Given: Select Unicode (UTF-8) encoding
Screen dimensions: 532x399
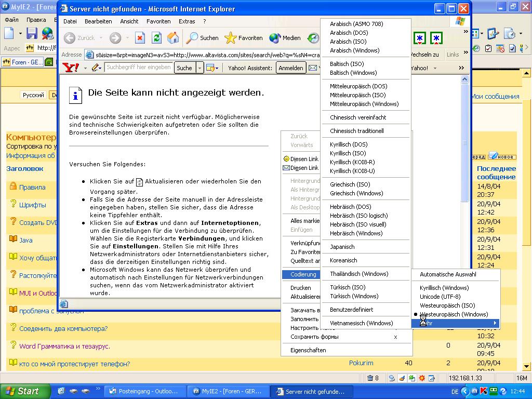Looking at the screenshot, I should (440, 297).
